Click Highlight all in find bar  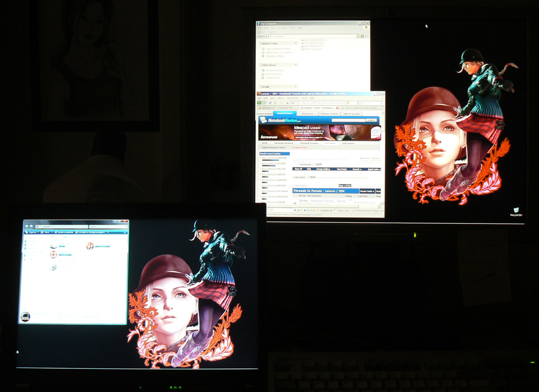click(x=325, y=210)
